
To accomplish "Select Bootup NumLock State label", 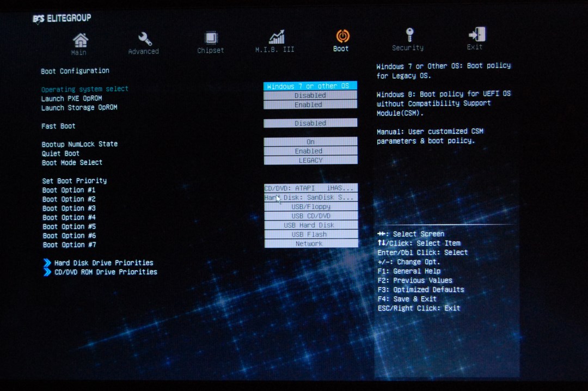I will click(x=79, y=144).
